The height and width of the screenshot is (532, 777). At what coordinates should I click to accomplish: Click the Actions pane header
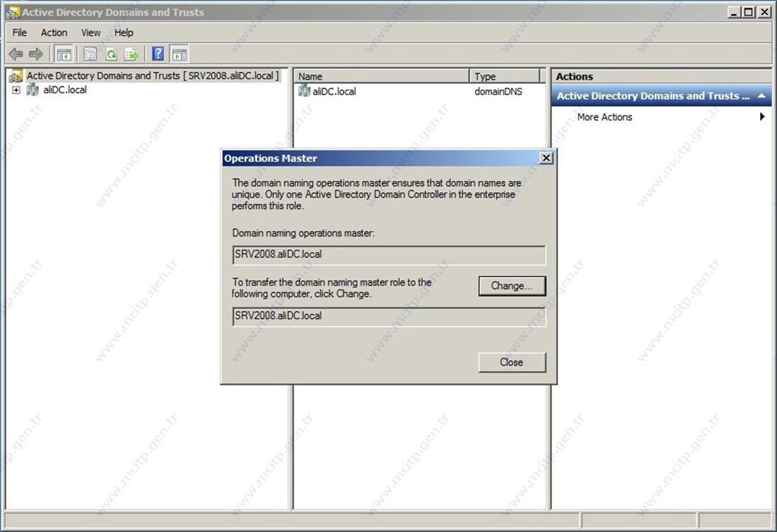661,76
